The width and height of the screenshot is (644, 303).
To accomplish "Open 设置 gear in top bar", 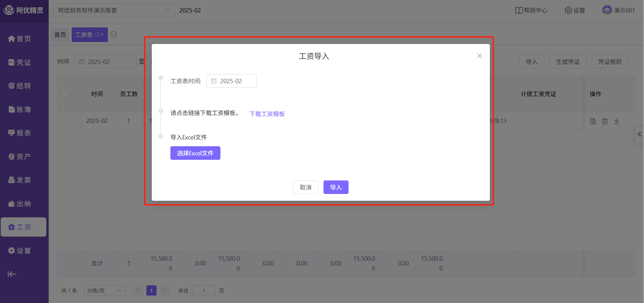I will coord(575,10).
